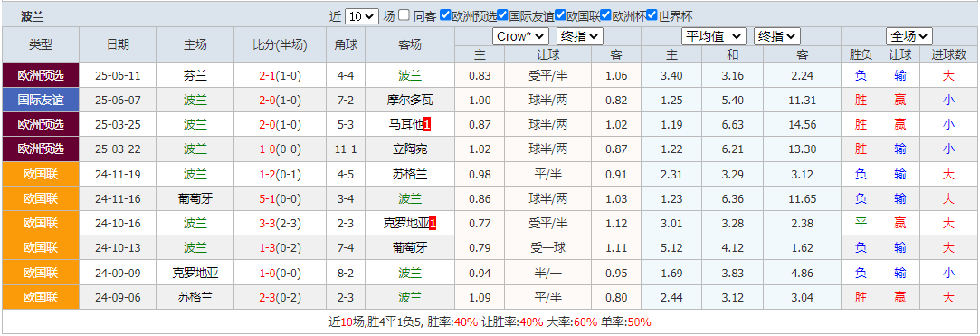The image size is (980, 336).
Task: Open the 终指 dropdown next to Crow*
Action: click(x=580, y=36)
